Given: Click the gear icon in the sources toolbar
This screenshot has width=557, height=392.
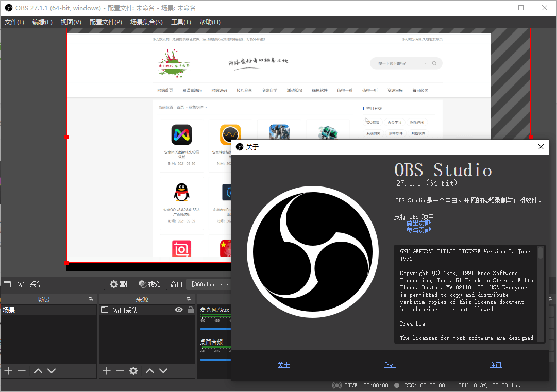Looking at the screenshot, I should tap(133, 370).
